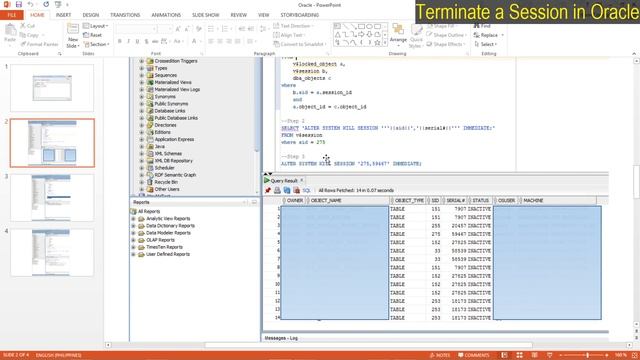Add a New Slide

point(73,36)
